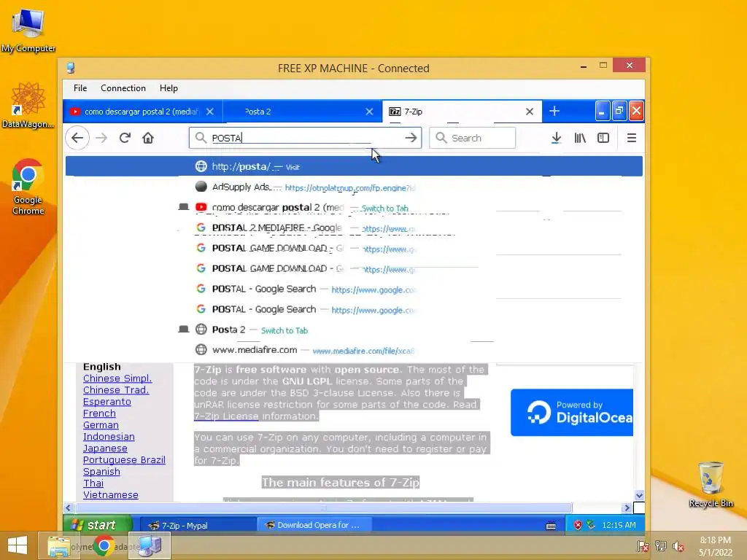Screen dimensions: 747x560
Task: Open the Vietnamese language link
Action: pyautogui.click(x=111, y=495)
